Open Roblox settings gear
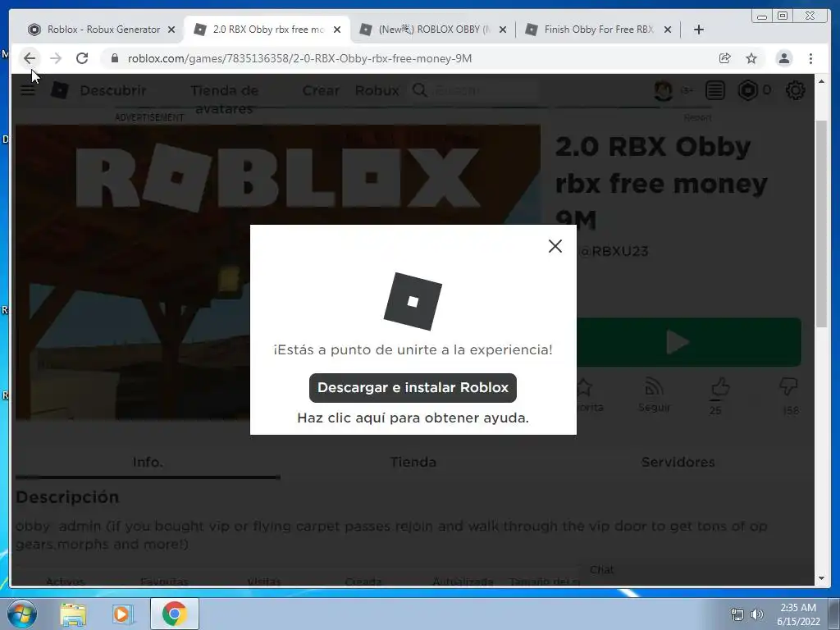This screenshot has width=840, height=630. click(x=795, y=90)
